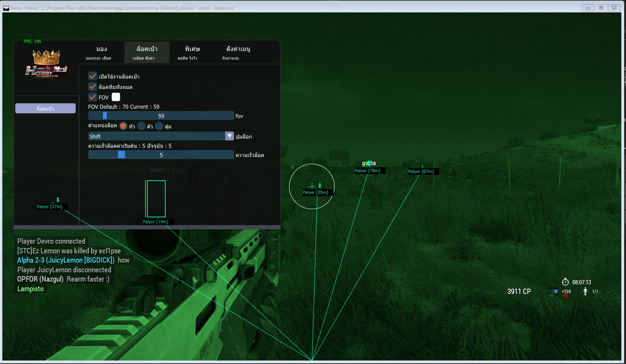626x364 pixels.
Task: Maximize the Arma 3 window
Action: (x=601, y=8)
